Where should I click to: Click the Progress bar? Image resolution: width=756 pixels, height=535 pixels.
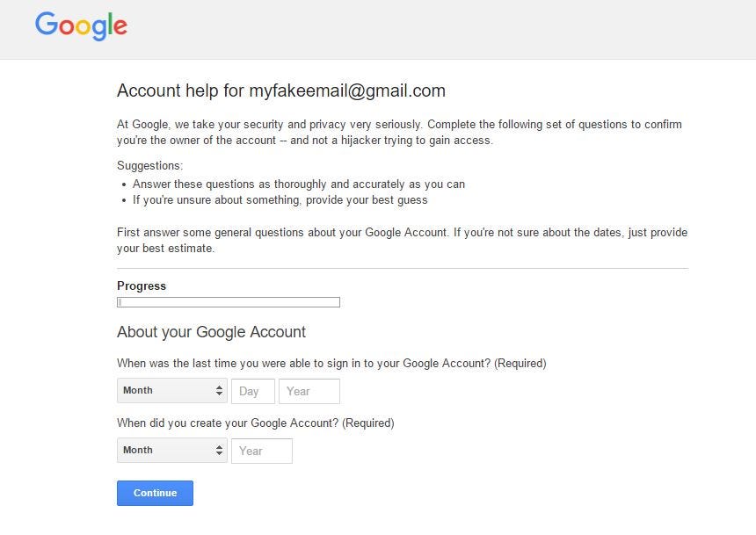[x=229, y=302]
